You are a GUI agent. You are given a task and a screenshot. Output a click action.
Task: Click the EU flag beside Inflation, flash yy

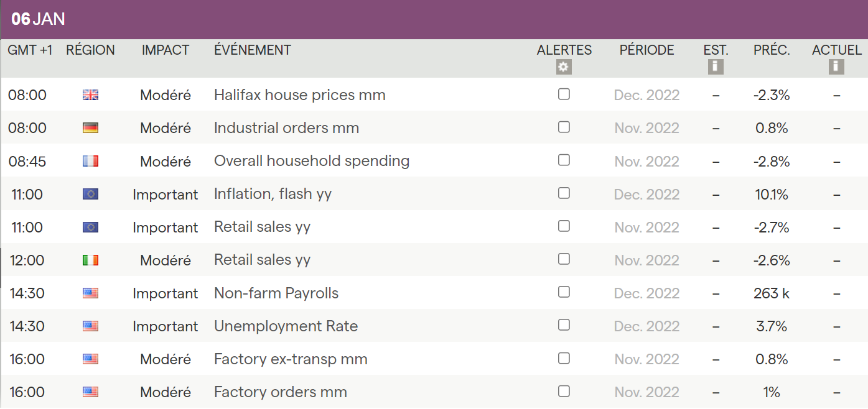click(x=90, y=195)
